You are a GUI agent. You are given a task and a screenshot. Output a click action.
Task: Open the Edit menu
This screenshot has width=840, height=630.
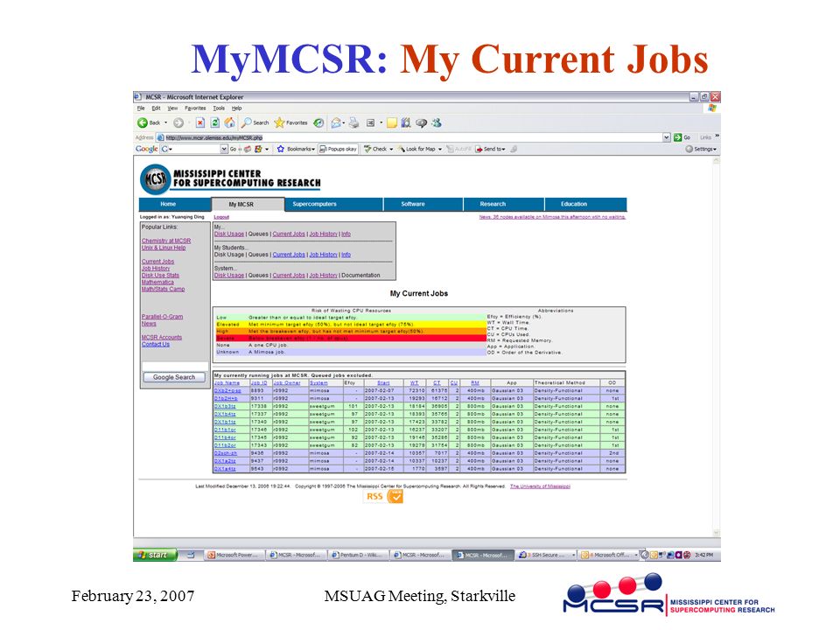click(156, 108)
